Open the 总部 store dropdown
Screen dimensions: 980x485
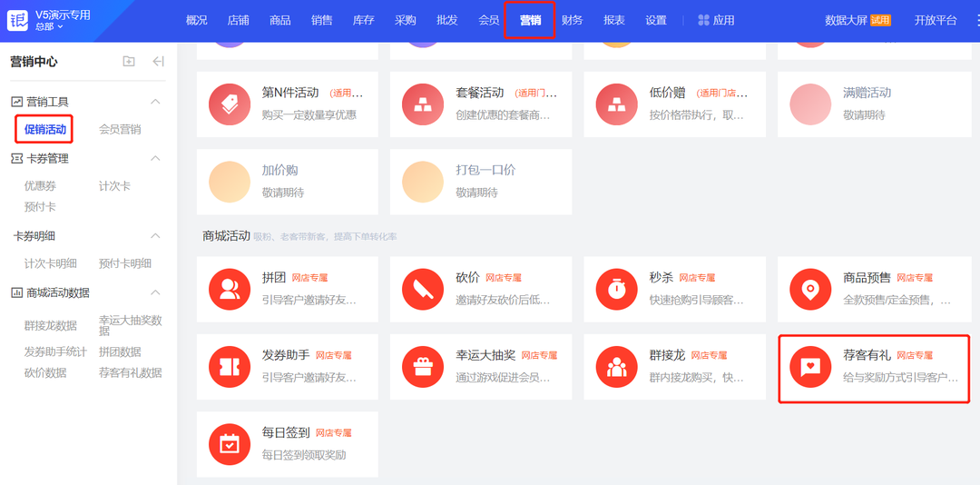coord(50,26)
